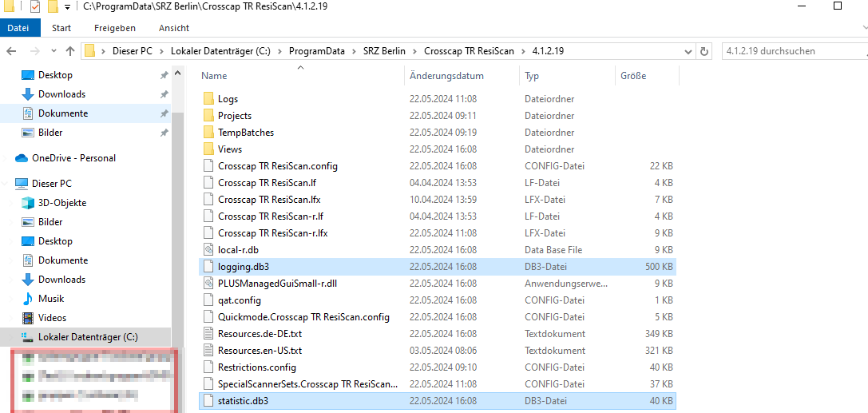Viewport: 868px width, 413px height.
Task: Click the statistic.db3 file icon
Action: coord(208,400)
